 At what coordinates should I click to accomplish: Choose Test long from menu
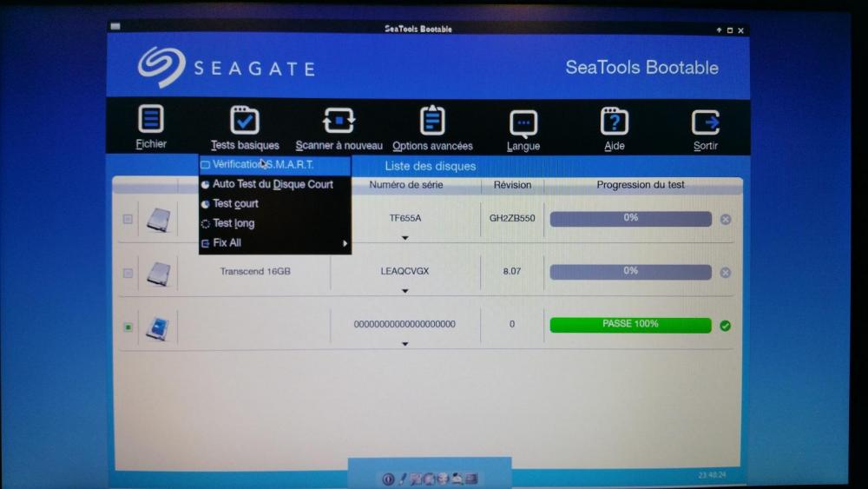point(274,223)
